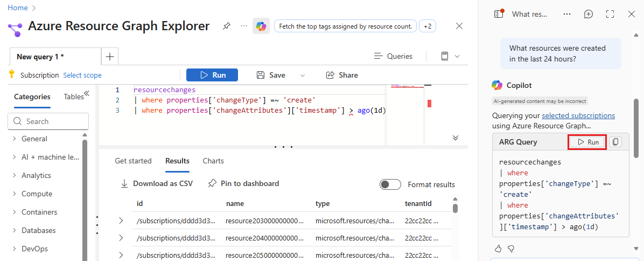
Task: Click the id column header
Action: pos(139,203)
